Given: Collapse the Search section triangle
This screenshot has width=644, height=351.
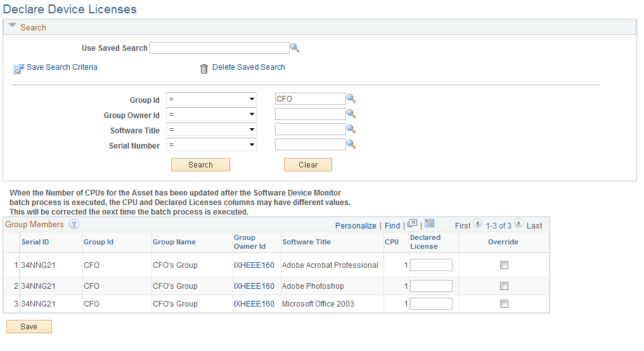Looking at the screenshot, I should click(x=12, y=25).
